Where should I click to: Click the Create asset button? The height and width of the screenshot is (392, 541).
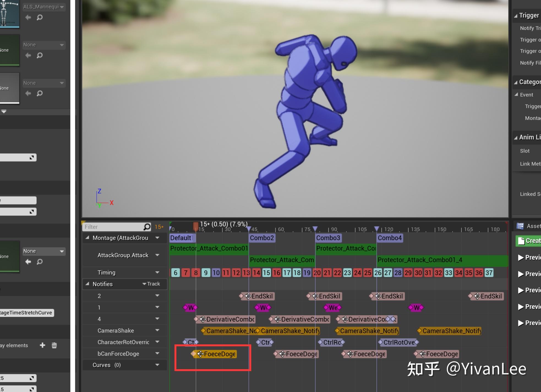[528, 241]
